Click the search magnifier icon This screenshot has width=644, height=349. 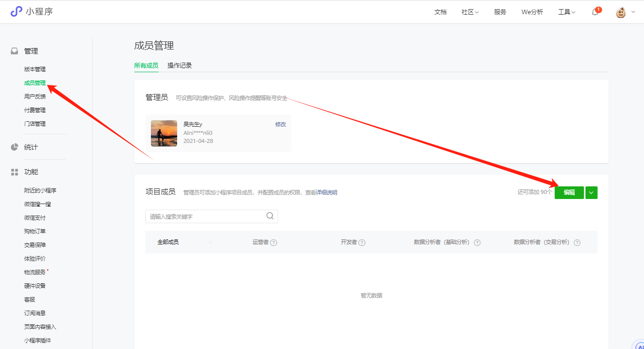pyautogui.click(x=270, y=216)
